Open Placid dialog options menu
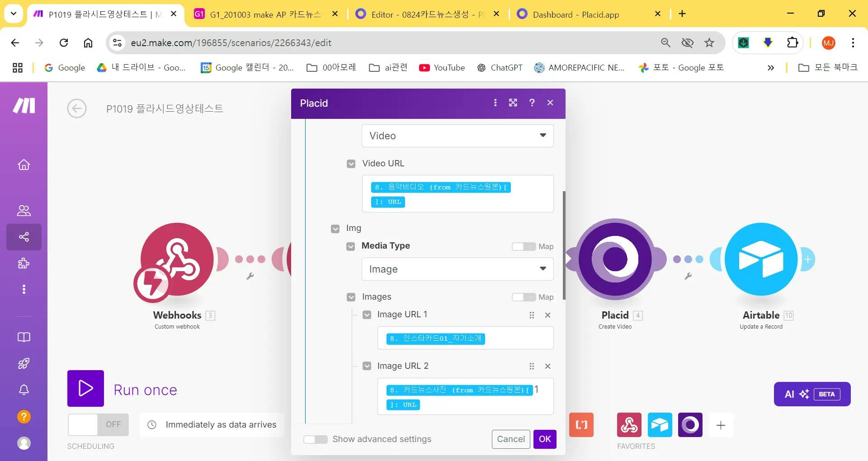The height and width of the screenshot is (461, 868). (495, 103)
